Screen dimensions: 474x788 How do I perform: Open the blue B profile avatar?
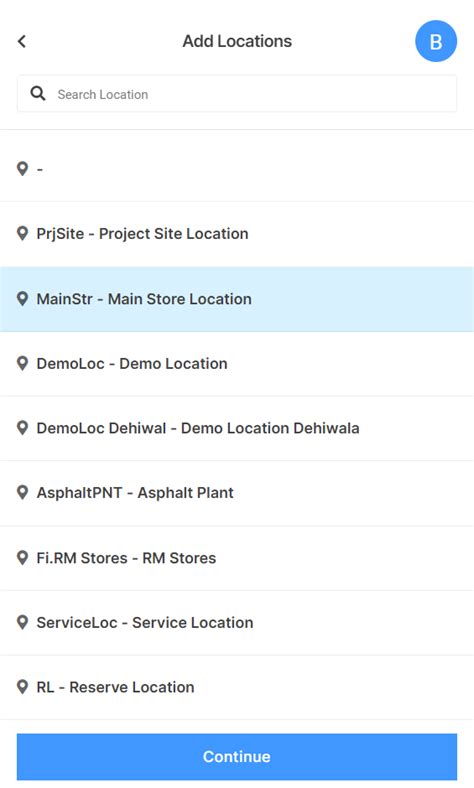click(436, 41)
